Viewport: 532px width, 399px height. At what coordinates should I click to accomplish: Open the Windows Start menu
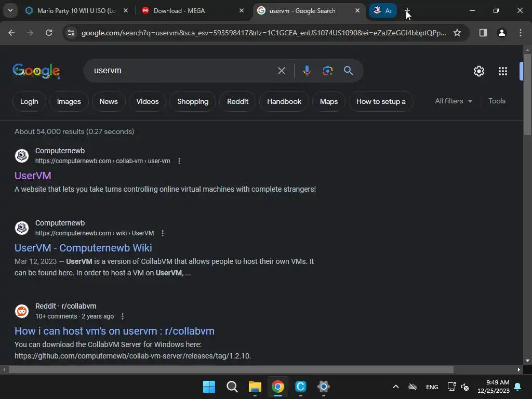[x=209, y=387]
